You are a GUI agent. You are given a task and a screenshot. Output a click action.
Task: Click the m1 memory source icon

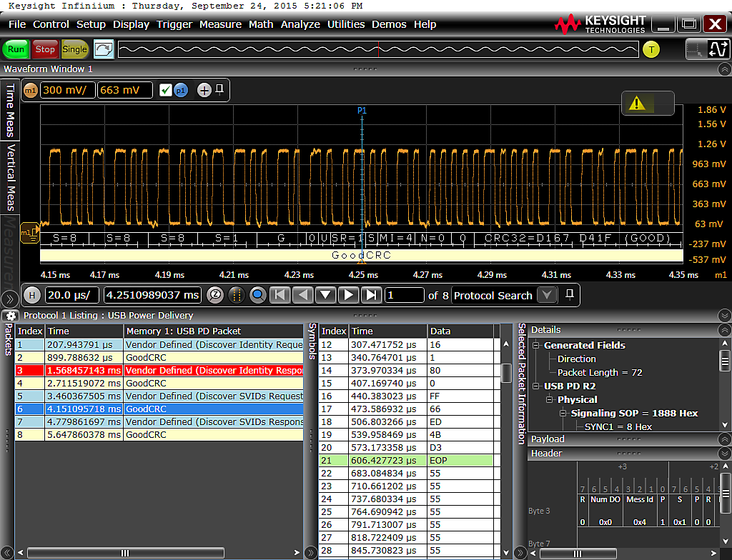point(31,90)
